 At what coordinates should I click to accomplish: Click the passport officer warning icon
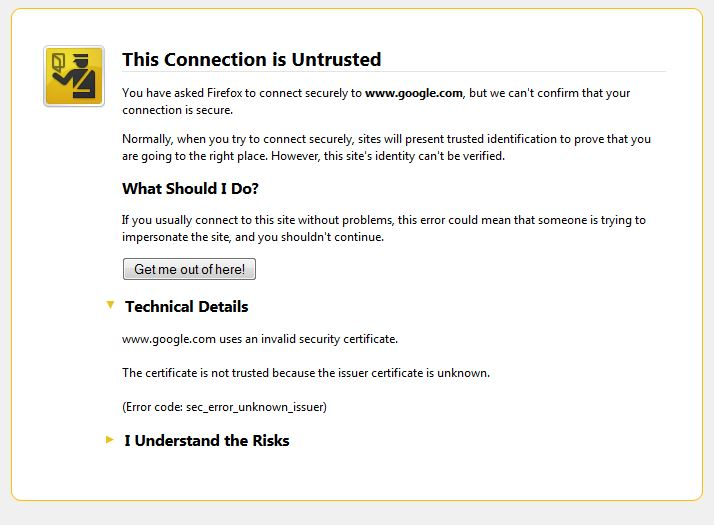(74, 76)
